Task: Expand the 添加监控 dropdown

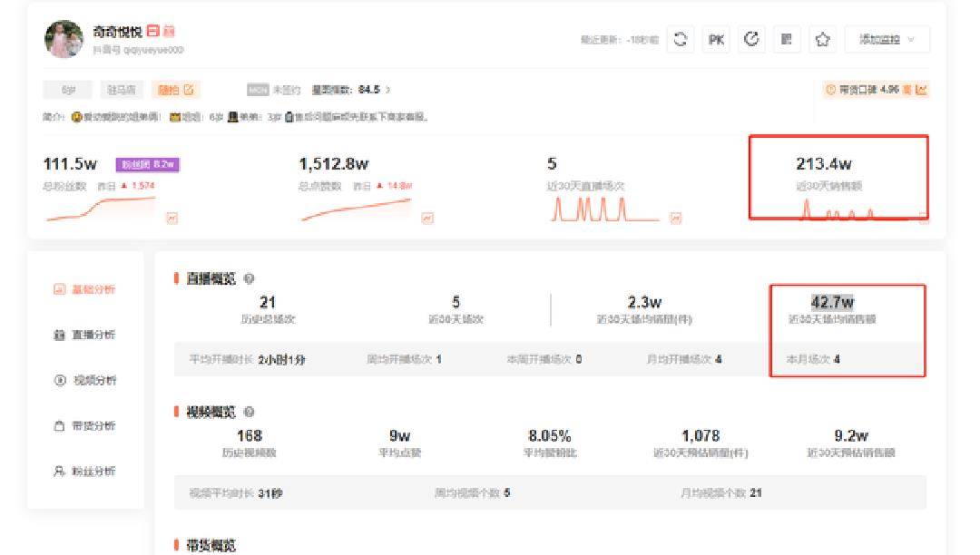Action: click(x=887, y=39)
